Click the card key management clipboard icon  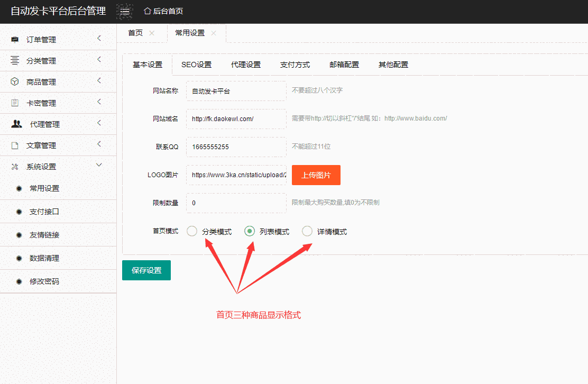coord(15,103)
